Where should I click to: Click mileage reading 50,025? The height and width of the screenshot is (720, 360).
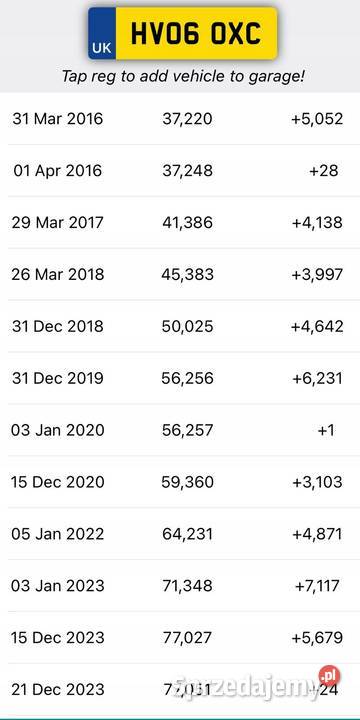[x=187, y=326]
